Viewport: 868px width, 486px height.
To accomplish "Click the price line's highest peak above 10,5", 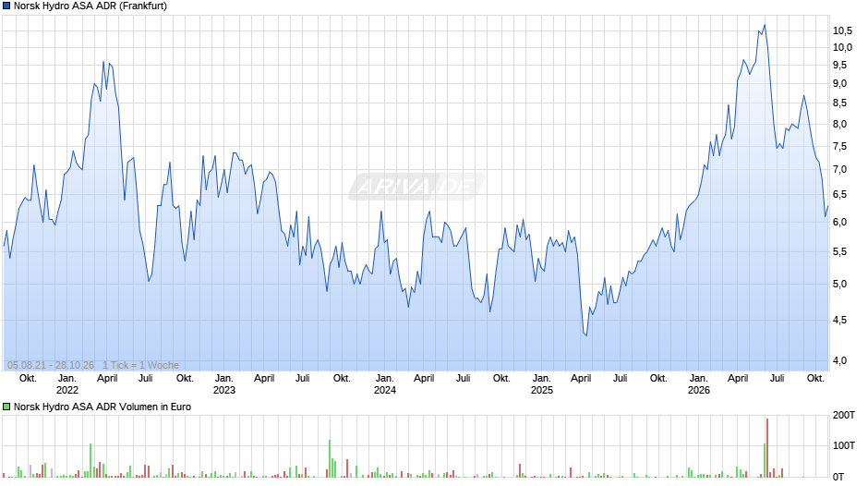I will pyautogui.click(x=765, y=25).
